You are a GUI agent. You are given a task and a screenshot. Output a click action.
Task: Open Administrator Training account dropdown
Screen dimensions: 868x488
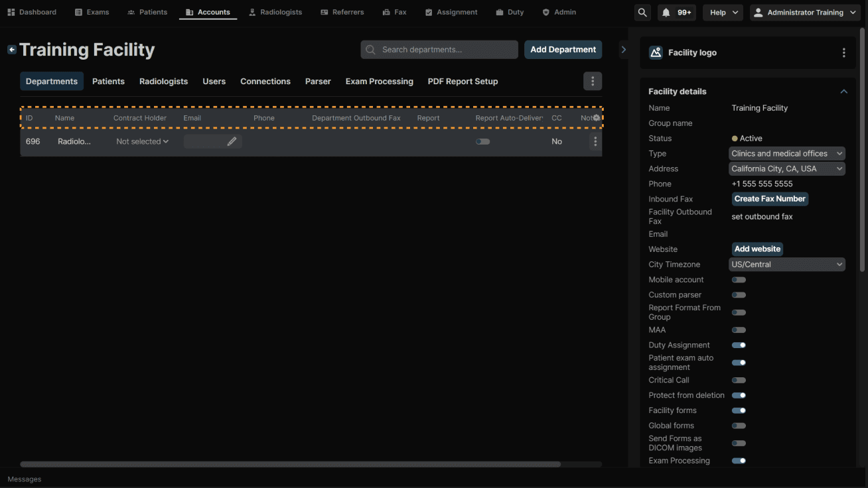click(x=805, y=13)
